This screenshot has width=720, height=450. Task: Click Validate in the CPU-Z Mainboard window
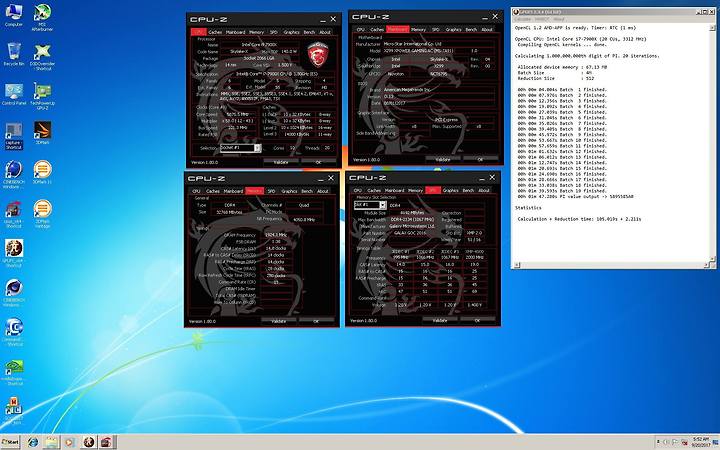(443, 159)
